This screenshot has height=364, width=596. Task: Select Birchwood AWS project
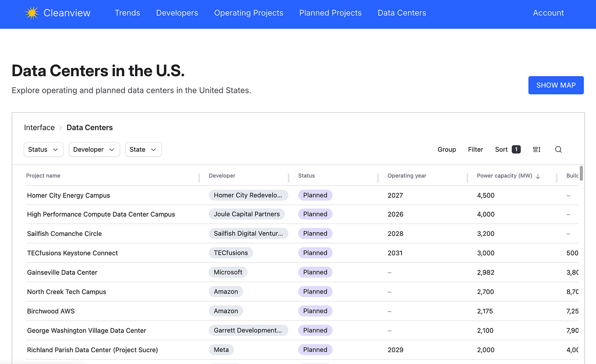[x=51, y=311]
